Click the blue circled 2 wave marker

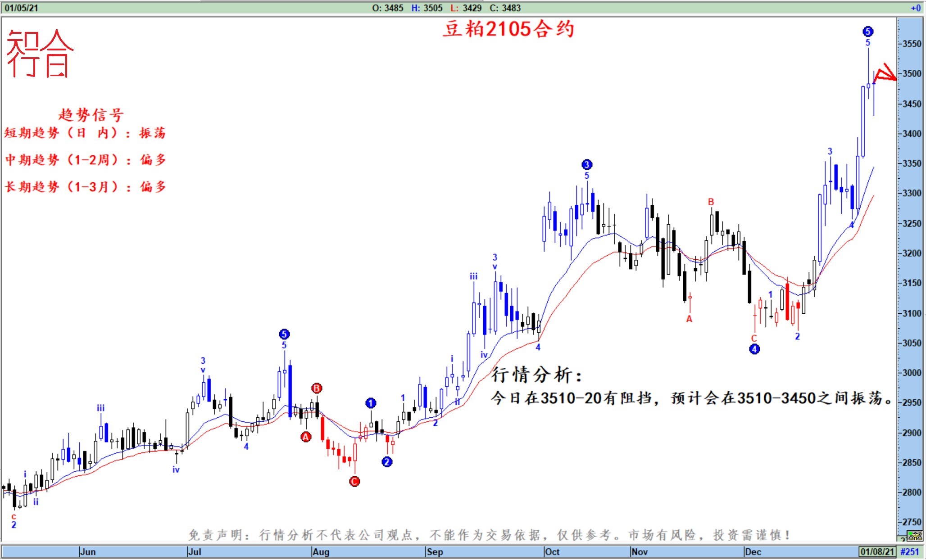coord(387,461)
